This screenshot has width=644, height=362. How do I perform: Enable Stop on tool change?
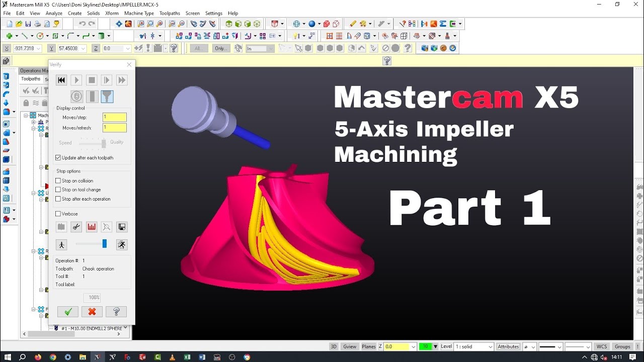pos(58,190)
